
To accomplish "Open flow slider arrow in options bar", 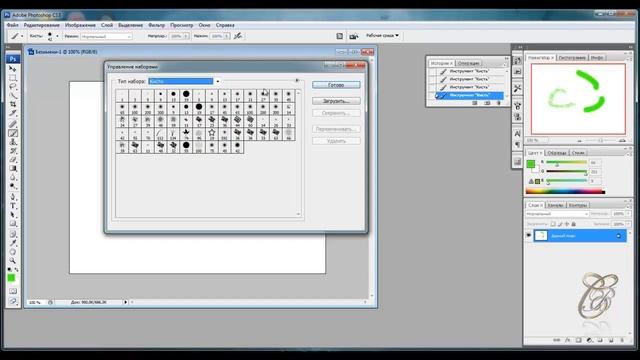I will coord(227,36).
